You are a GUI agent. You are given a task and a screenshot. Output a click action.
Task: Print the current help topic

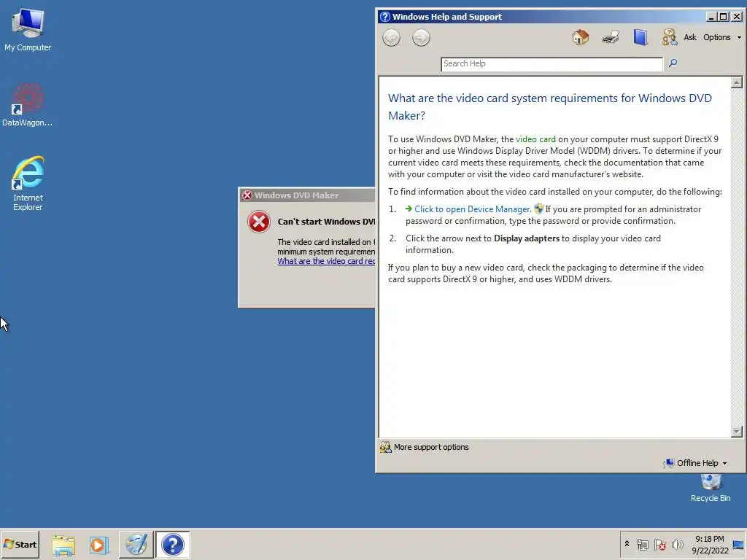[611, 37]
